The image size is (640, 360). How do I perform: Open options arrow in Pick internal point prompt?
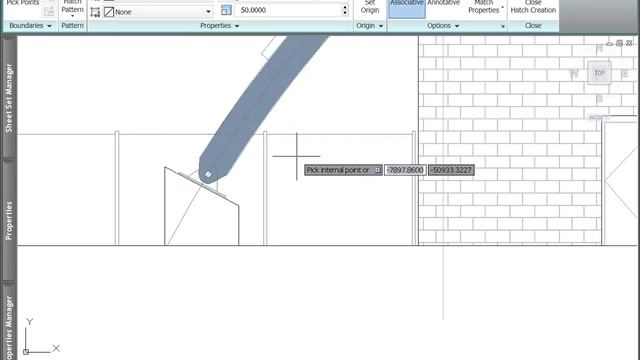(x=378, y=170)
